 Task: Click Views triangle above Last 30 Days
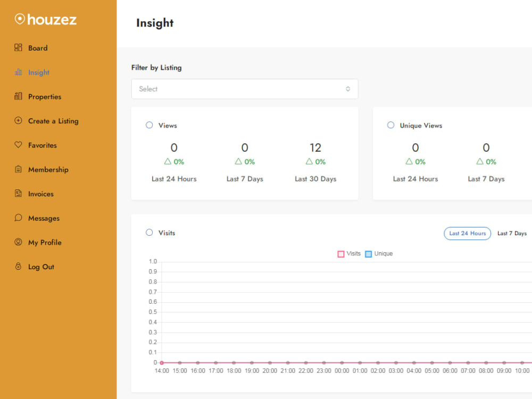click(x=309, y=162)
